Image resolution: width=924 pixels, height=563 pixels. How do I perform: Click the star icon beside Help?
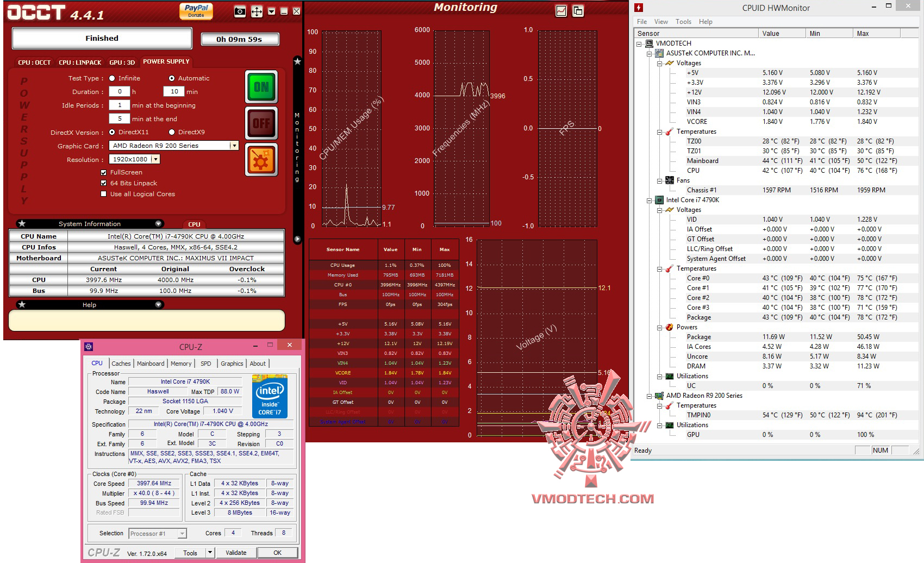coord(22,304)
